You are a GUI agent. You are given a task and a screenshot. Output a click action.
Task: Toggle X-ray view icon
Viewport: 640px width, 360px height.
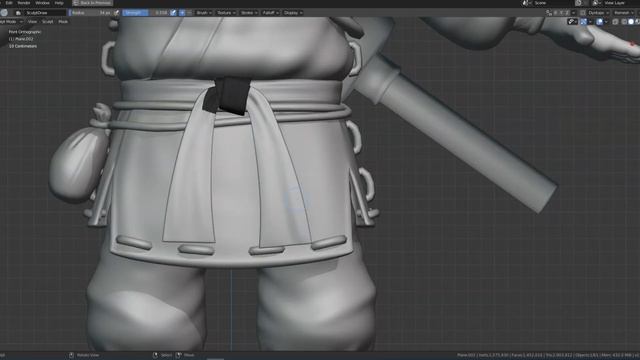(x=615, y=22)
